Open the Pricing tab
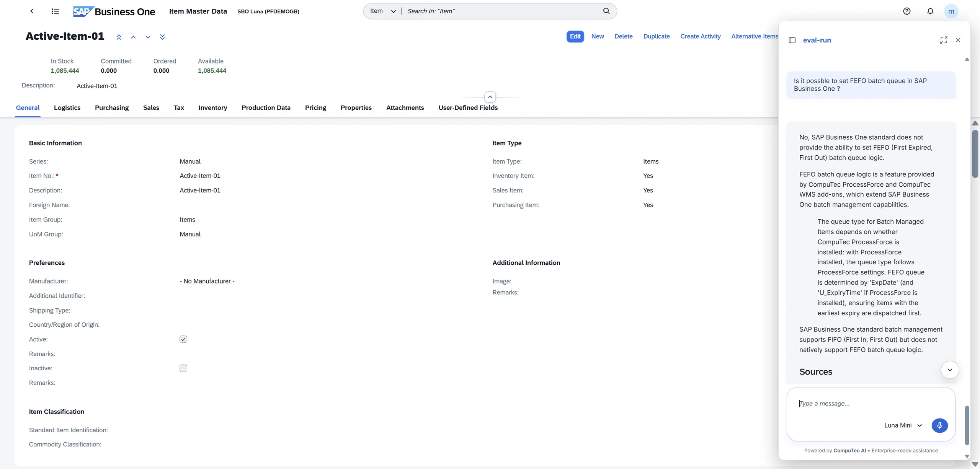 pos(315,108)
